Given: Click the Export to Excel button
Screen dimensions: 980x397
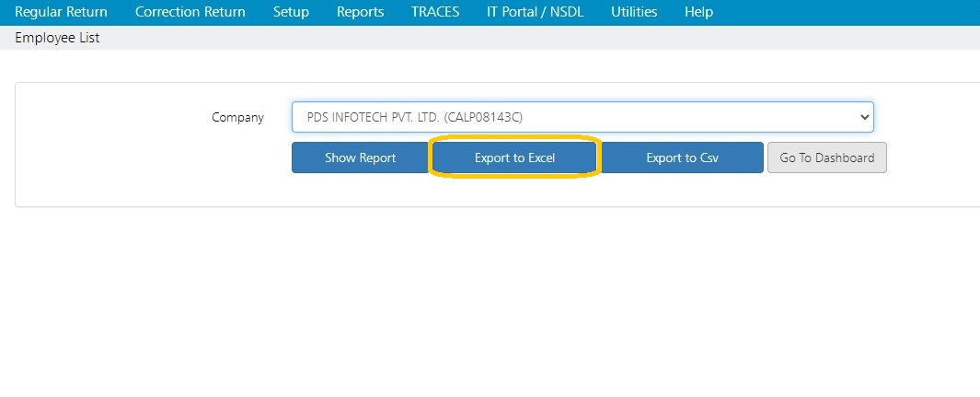Looking at the screenshot, I should 514,158.
